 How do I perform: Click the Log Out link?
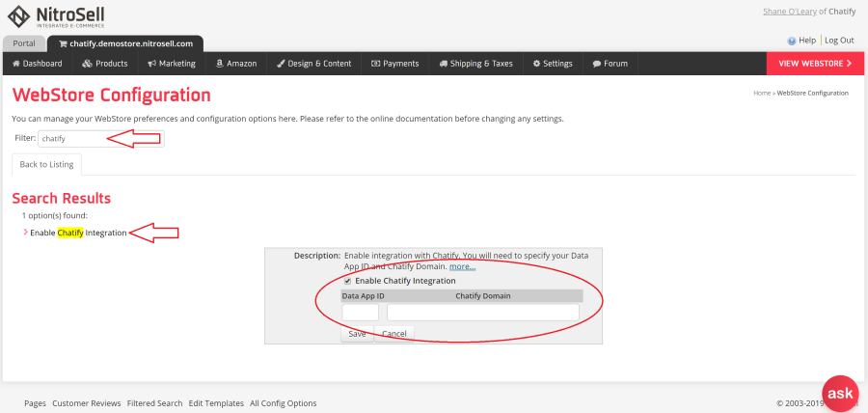point(839,41)
